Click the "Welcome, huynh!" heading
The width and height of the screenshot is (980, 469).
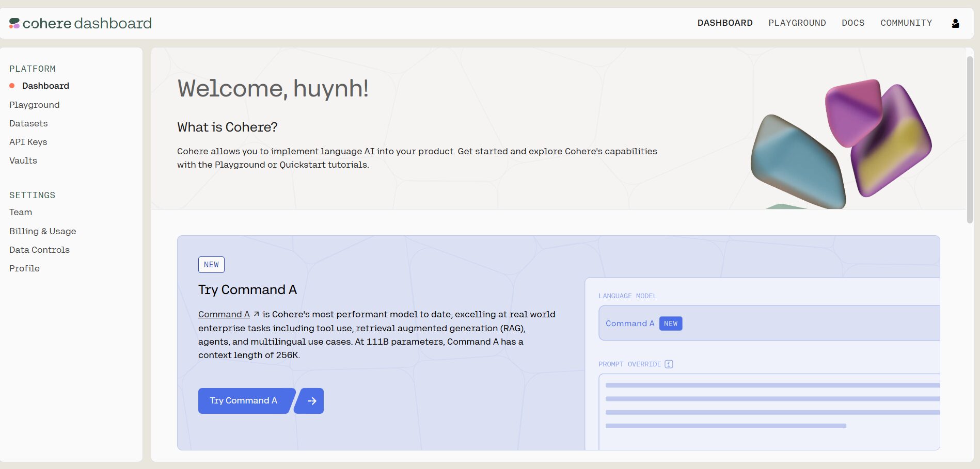pyautogui.click(x=273, y=88)
